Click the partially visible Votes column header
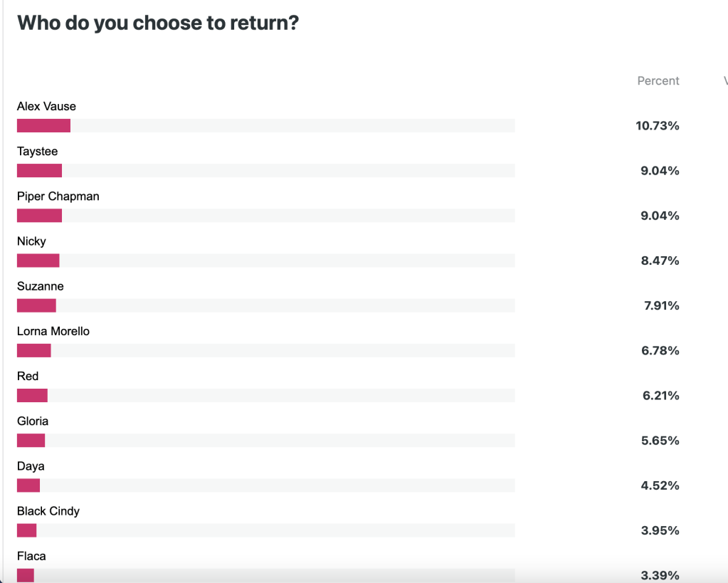This screenshot has height=583, width=728. click(x=725, y=81)
